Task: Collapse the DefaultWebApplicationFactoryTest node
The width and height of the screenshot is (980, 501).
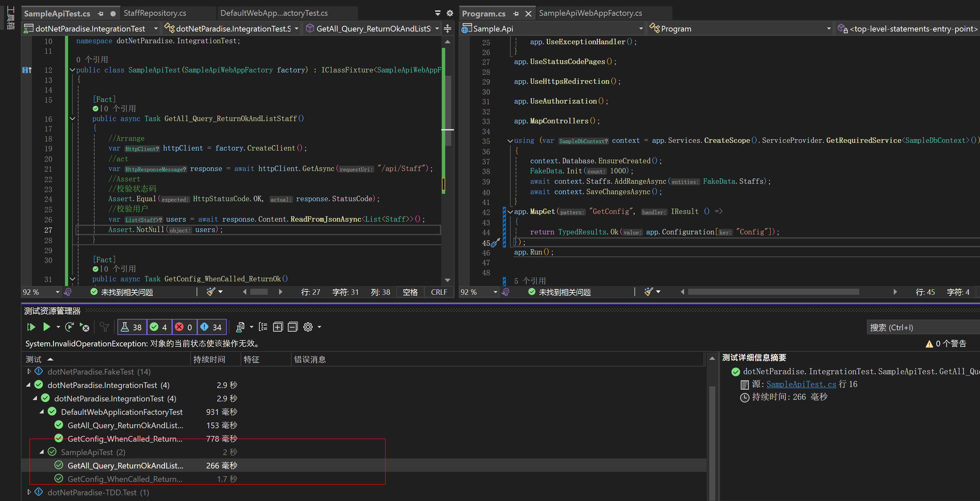Action: (42, 412)
